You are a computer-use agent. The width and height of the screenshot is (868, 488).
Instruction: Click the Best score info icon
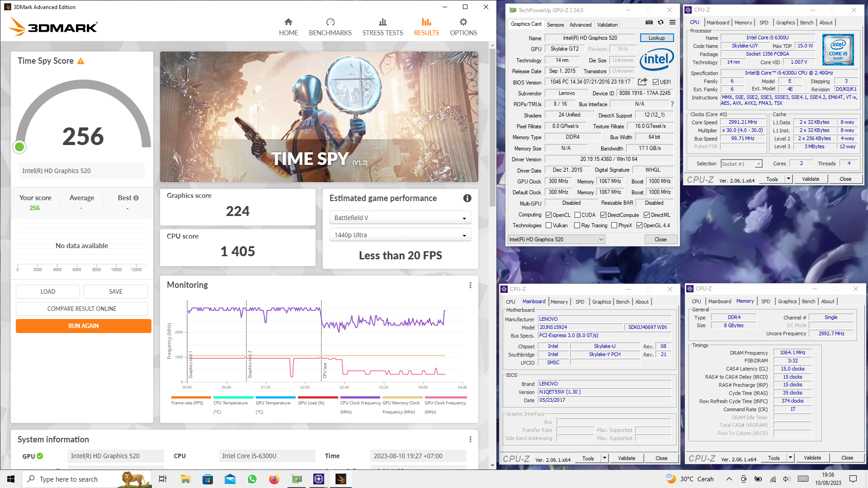click(136, 198)
